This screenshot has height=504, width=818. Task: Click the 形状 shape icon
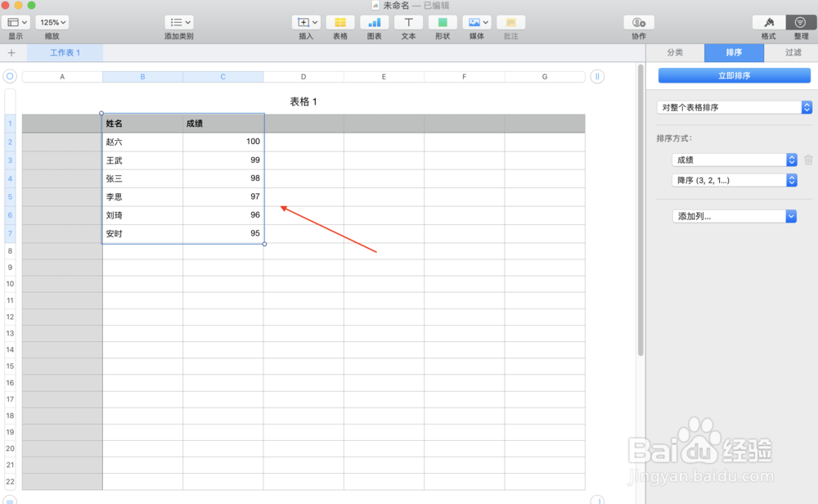(443, 22)
